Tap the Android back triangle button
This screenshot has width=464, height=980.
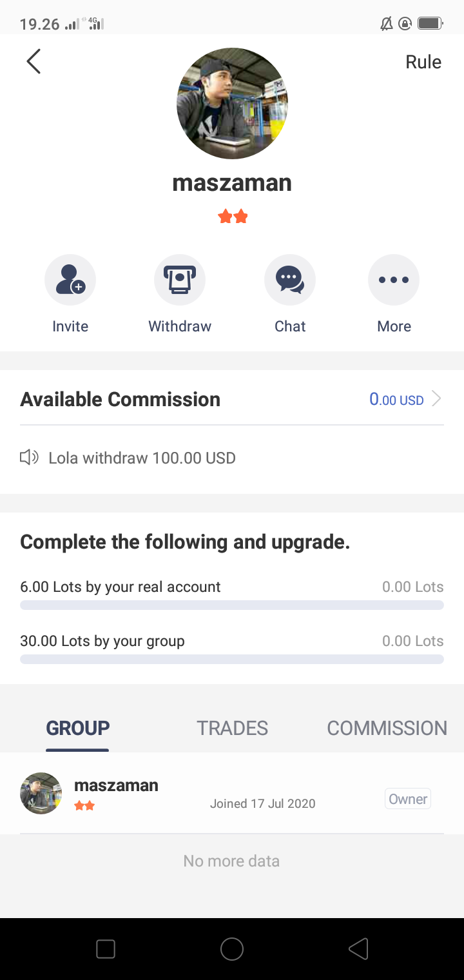[358, 949]
